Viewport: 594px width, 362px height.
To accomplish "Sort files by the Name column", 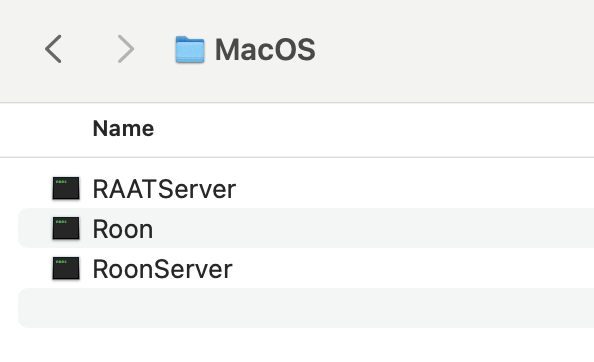I will pos(123,128).
